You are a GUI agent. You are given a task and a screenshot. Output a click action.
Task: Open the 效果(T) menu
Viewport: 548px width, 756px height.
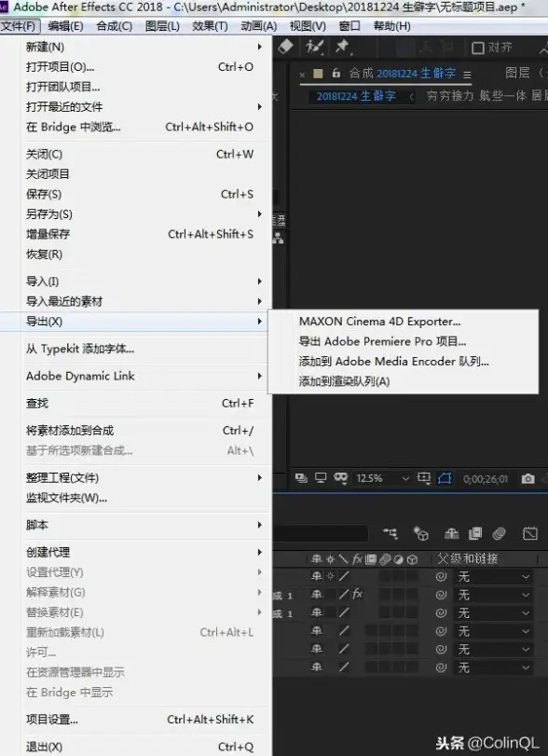point(210,25)
